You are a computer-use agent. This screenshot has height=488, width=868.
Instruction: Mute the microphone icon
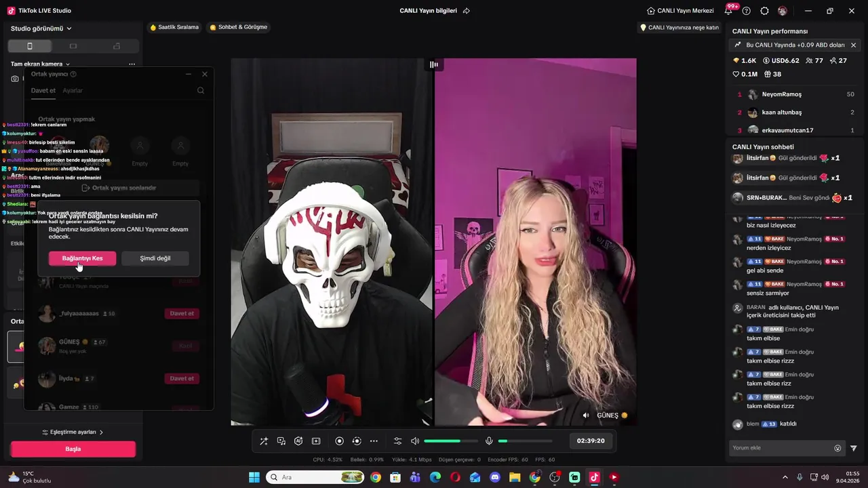pos(489,441)
